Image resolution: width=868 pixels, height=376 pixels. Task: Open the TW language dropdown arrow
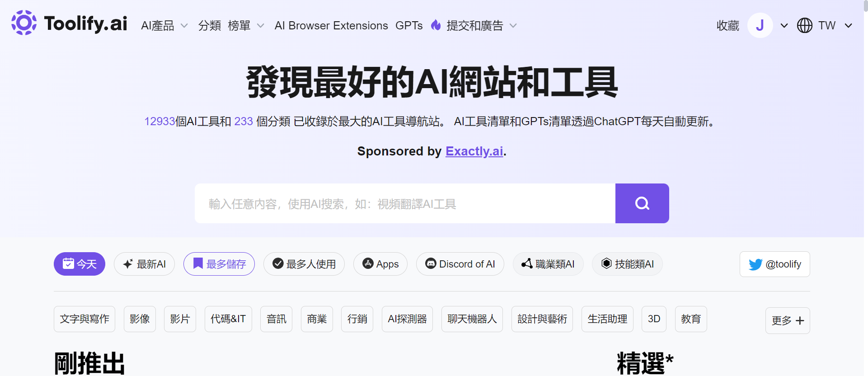click(849, 26)
